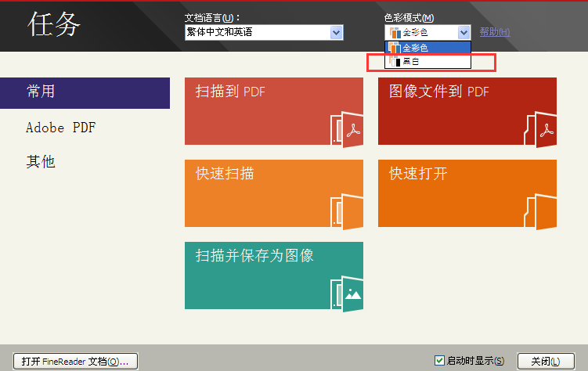Click PDF icon on 扫描到 PDF tile
The image size is (588, 371).
click(347, 129)
